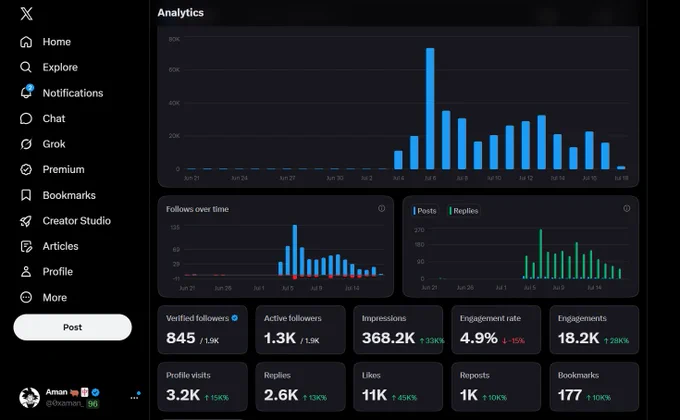The height and width of the screenshot is (420, 680).
Task: Click the white Post button
Action: [72, 327]
